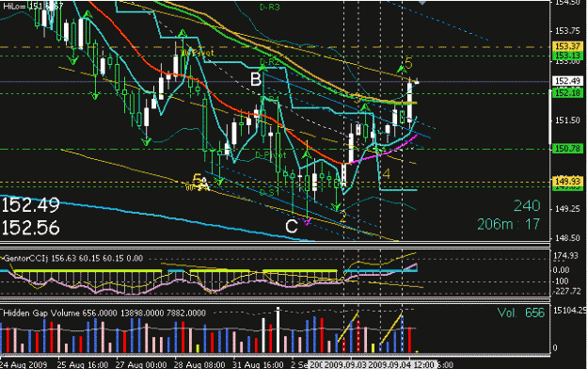Click the -100 CCI scale value
The image size is (588, 369).
(561, 281)
